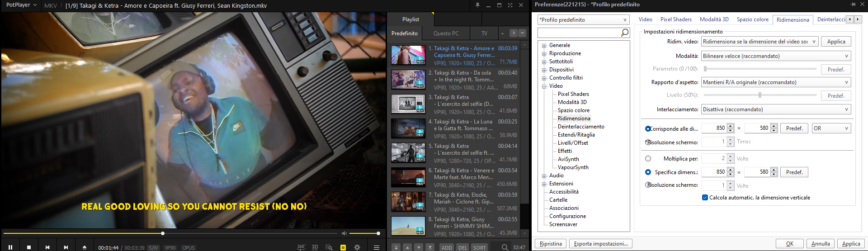Open the PotPlayer main menu dropdown

click(21, 5)
